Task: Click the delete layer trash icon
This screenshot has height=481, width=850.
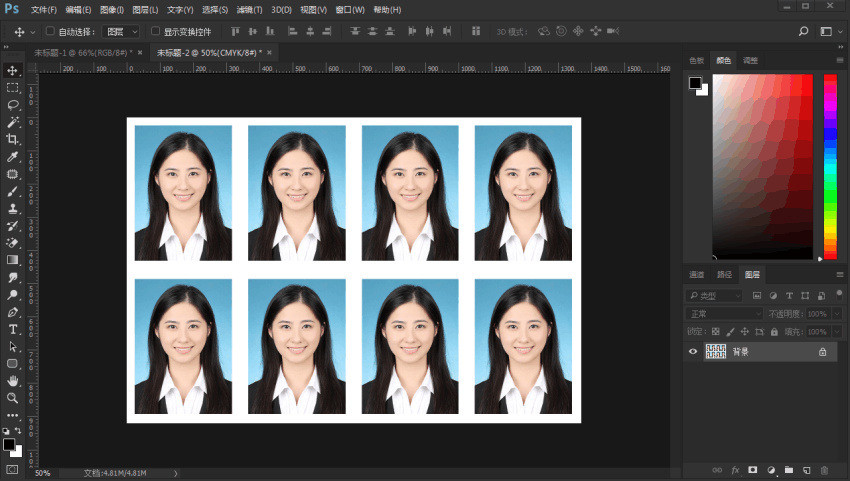Action: (824, 469)
